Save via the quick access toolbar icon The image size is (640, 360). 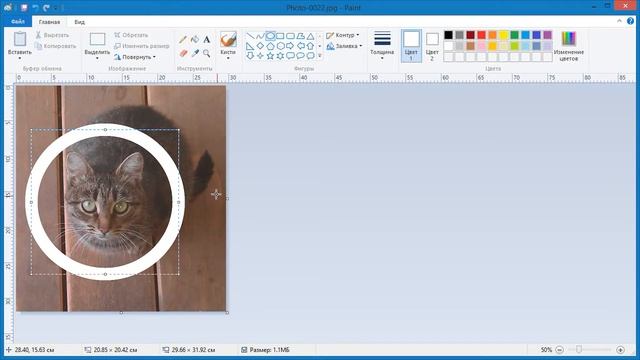pos(24,7)
